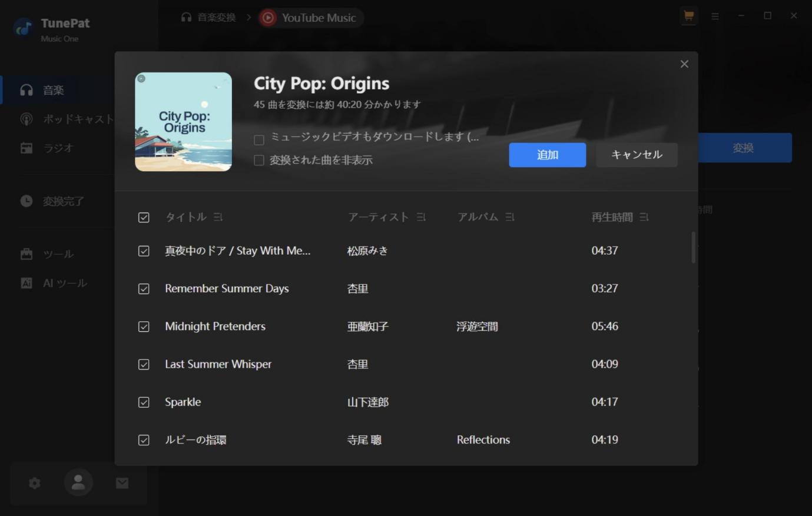Click the アーティスト column header
812x516 pixels.
point(378,217)
